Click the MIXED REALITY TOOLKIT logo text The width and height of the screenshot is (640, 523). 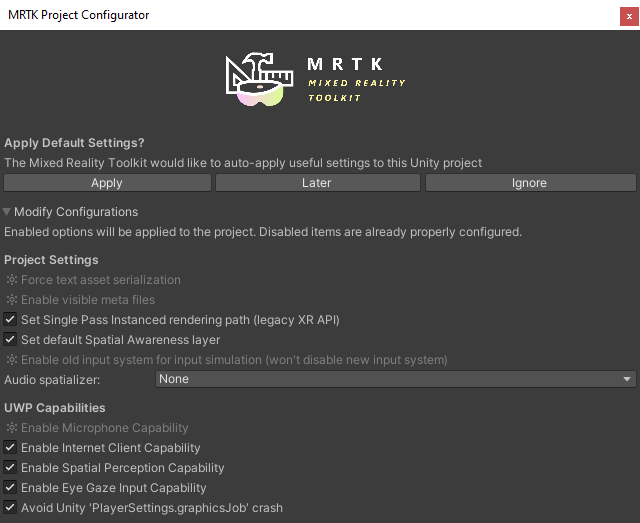point(356,83)
